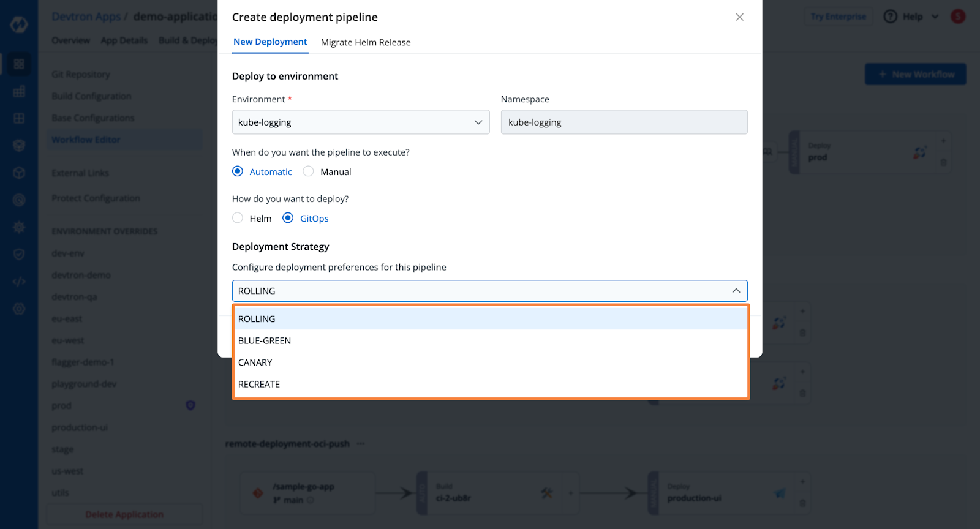Click New Workflow button
The height and width of the screenshot is (529, 980).
click(916, 74)
